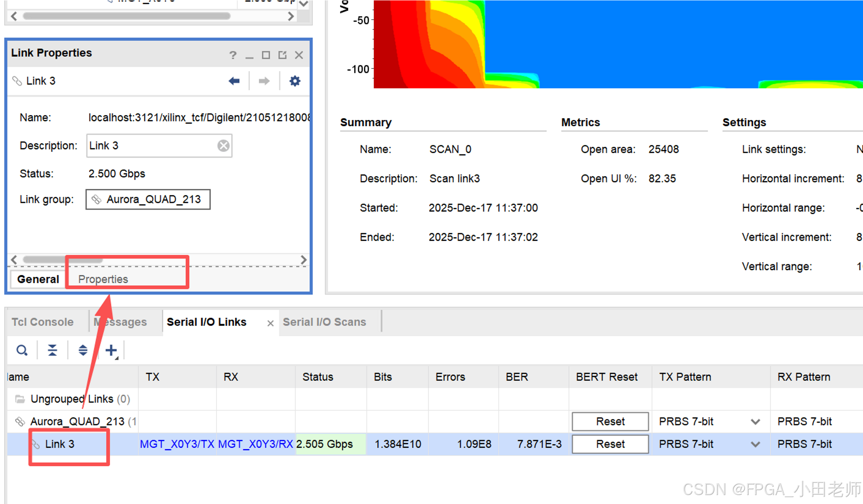Click the help question mark in Link Properties
Image resolution: width=863 pixels, height=504 pixels.
point(232,55)
